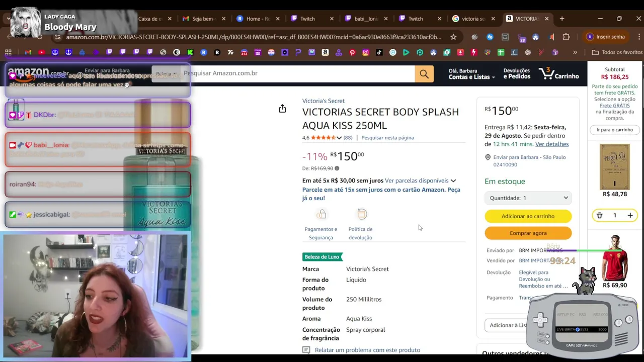Image resolution: width=644 pixels, height=362 pixels.
Task: Open the browser extensions puzzle icon
Action: point(566,37)
